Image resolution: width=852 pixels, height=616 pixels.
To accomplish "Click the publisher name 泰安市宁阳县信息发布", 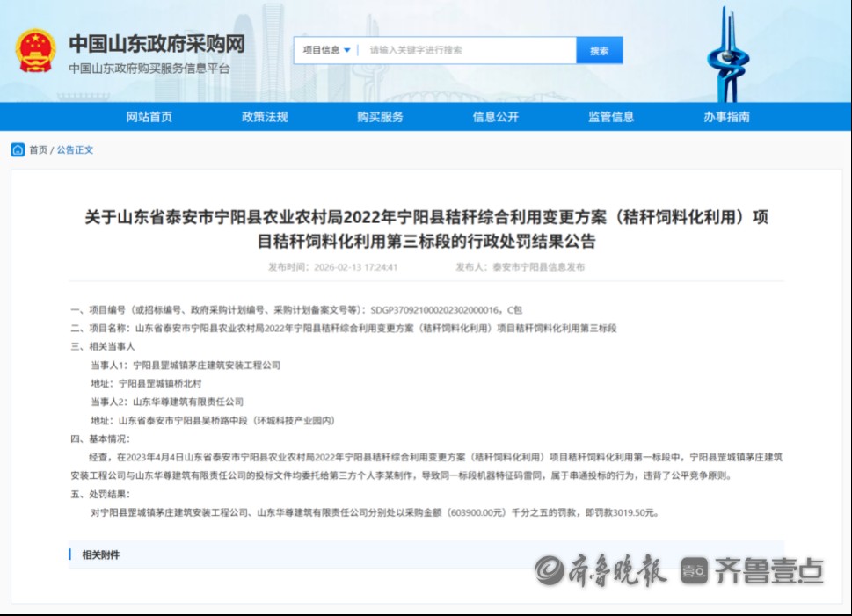I will pyautogui.click(x=538, y=266).
